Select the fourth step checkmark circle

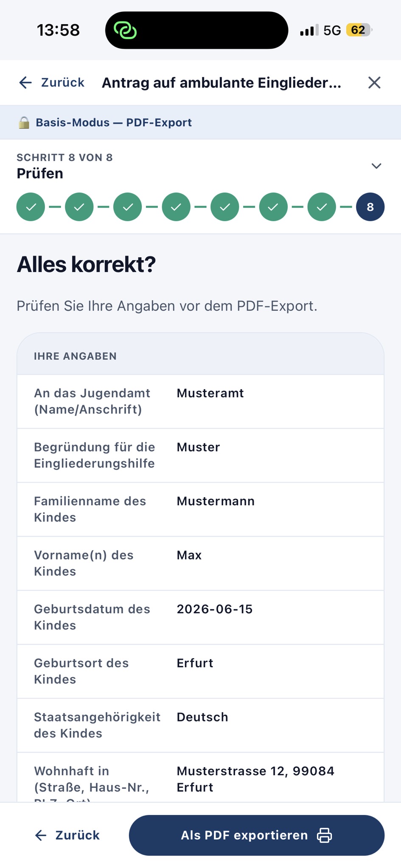[176, 207]
